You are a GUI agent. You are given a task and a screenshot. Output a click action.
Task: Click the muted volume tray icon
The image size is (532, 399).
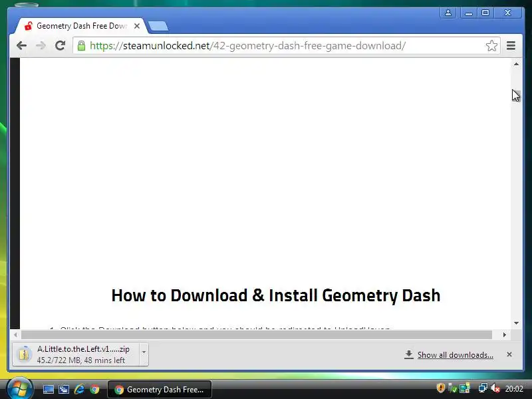(x=495, y=388)
